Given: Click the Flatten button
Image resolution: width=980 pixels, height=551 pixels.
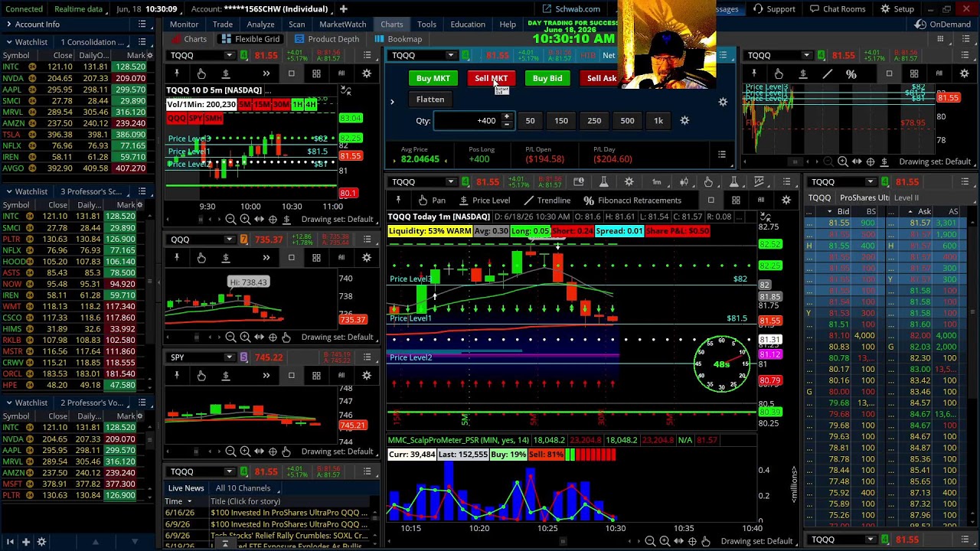Looking at the screenshot, I should pyautogui.click(x=430, y=99).
